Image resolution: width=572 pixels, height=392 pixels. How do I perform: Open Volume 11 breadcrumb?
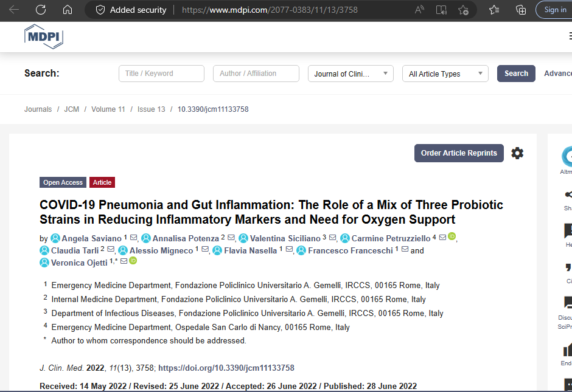pyautogui.click(x=108, y=109)
